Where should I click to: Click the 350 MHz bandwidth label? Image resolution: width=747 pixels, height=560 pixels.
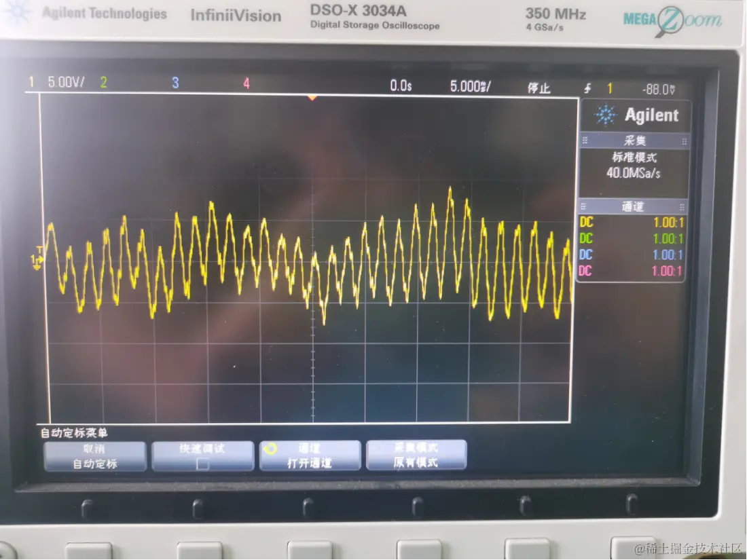(556, 14)
